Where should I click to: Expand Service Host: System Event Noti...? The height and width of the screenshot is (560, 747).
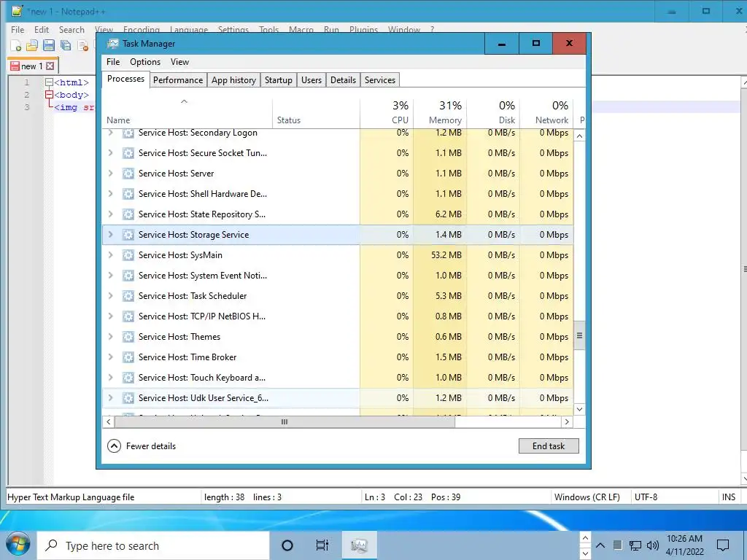click(x=111, y=275)
